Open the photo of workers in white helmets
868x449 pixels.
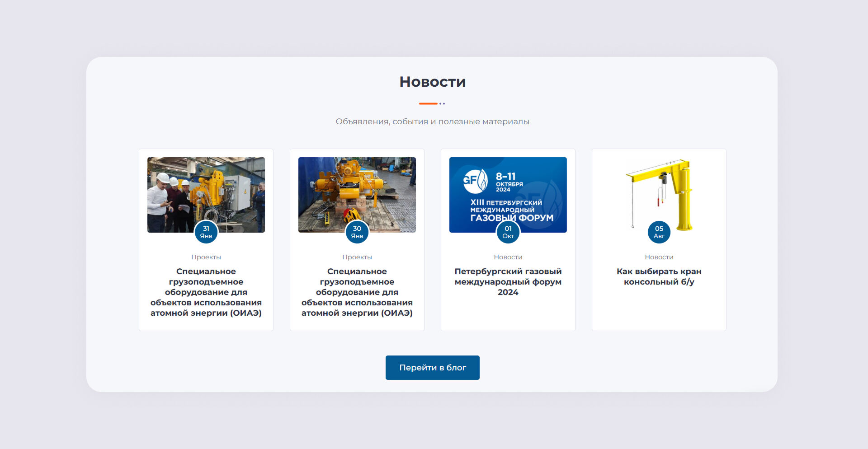pyautogui.click(x=206, y=190)
